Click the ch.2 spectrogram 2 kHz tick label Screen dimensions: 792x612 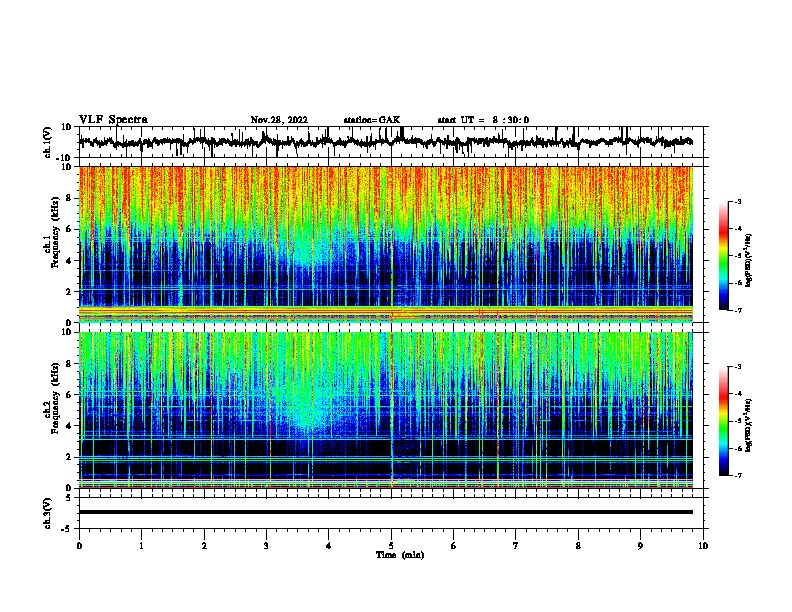(69, 457)
